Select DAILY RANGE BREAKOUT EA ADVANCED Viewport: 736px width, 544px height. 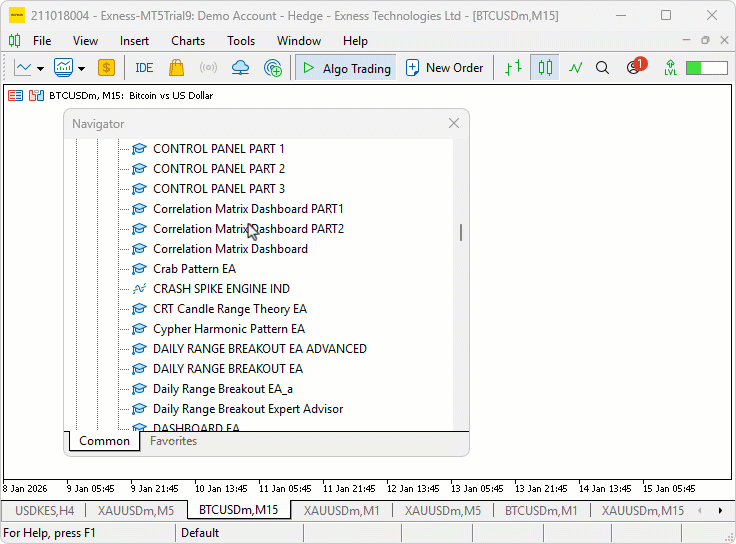tap(260, 349)
